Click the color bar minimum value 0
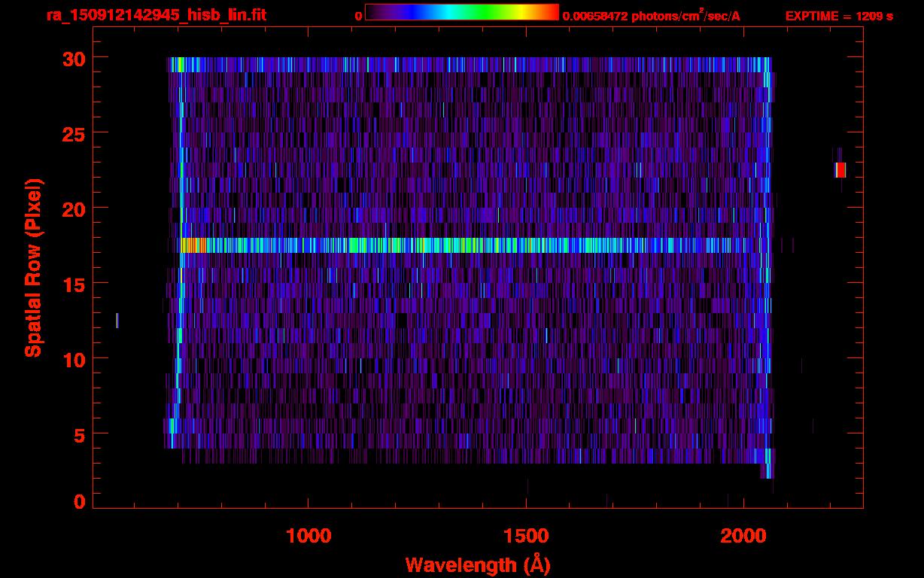The image size is (924, 578). [359, 16]
